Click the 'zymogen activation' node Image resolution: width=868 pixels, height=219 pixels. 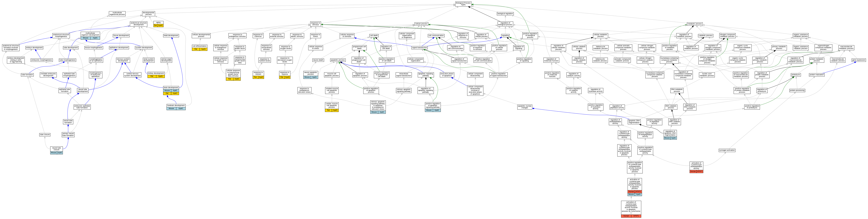727,150
